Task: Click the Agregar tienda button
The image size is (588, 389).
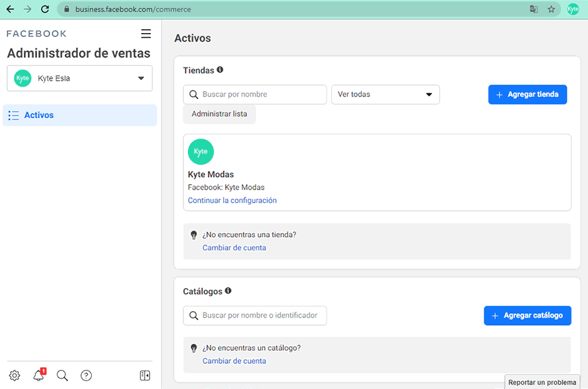Action: pyautogui.click(x=527, y=94)
